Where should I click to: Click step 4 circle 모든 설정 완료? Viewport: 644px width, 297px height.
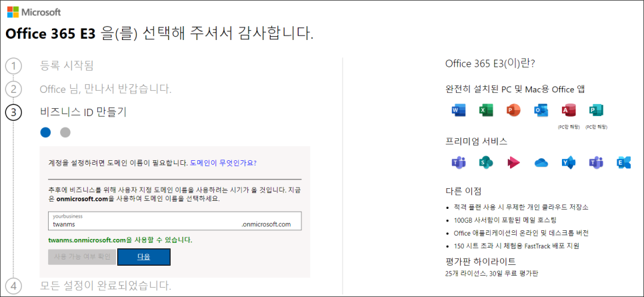point(13,286)
